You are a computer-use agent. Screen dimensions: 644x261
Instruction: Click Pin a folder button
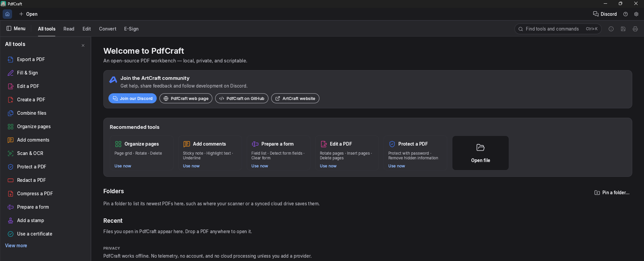(612, 193)
